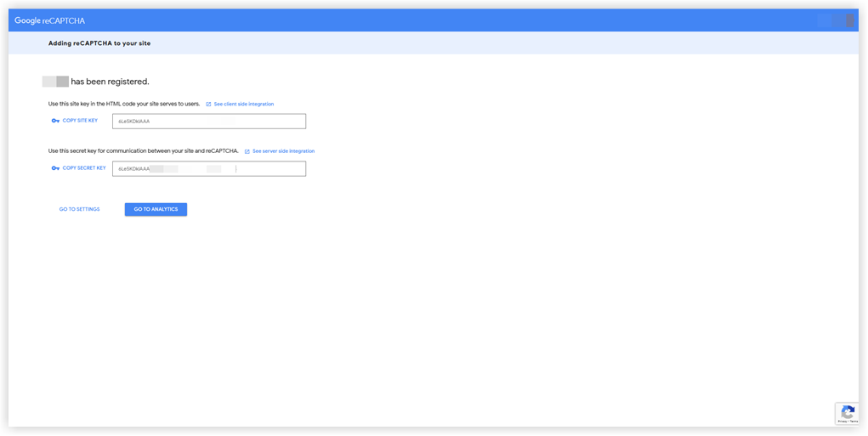Viewport: 868px width, 436px height.
Task: Click the Google reCAPTCHA logo in header
Action: (x=50, y=21)
